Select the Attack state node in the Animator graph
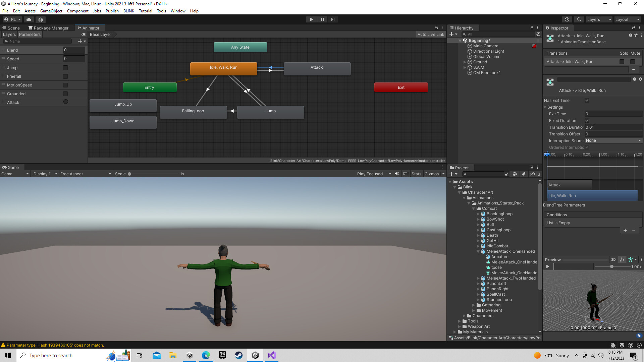 point(316,68)
